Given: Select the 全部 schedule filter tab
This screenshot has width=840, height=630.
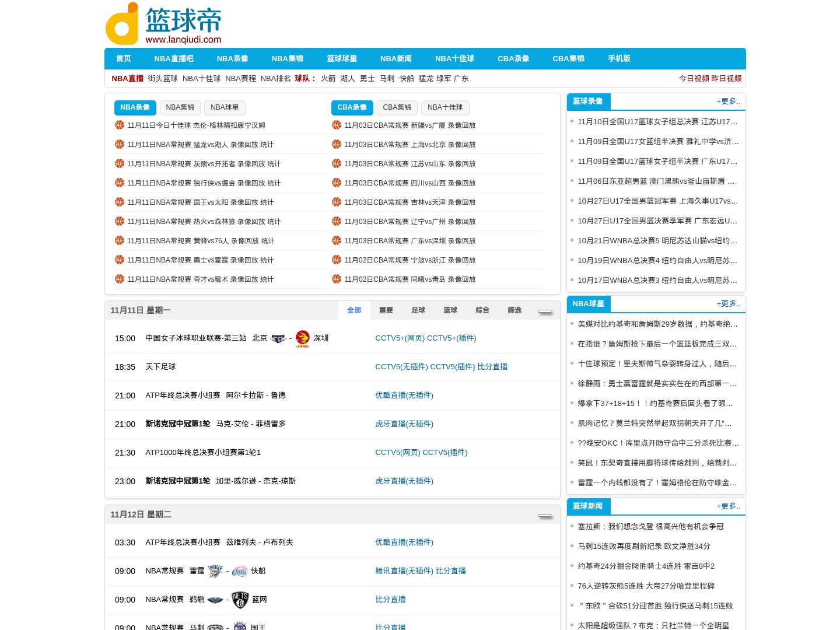Looking at the screenshot, I should (x=354, y=310).
